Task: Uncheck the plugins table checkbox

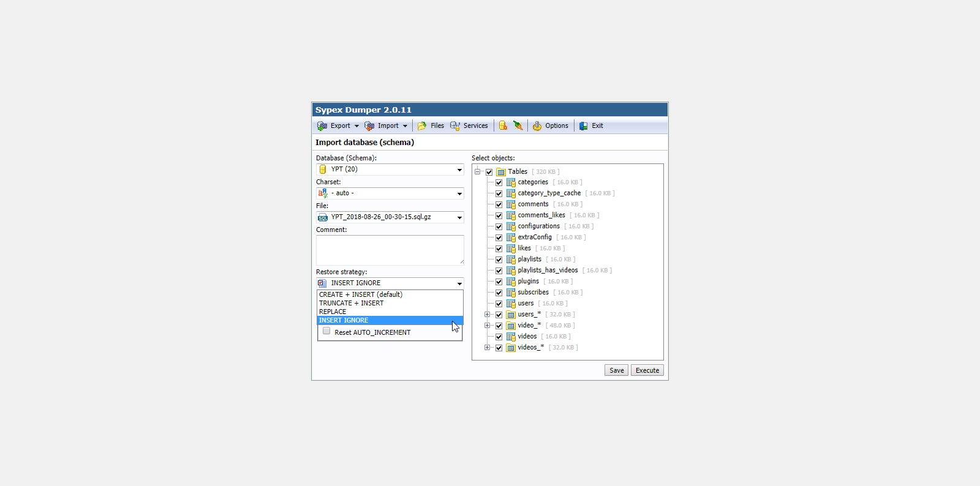Action: [x=499, y=282]
